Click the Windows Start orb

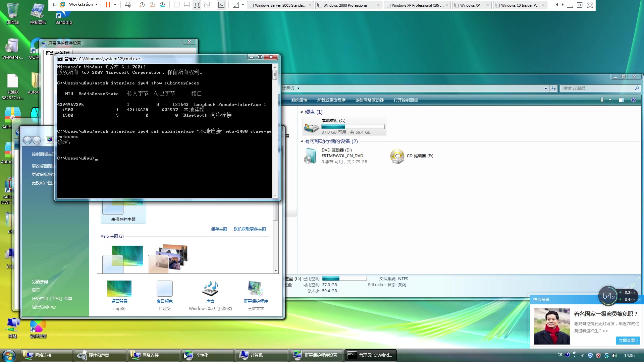9,355
